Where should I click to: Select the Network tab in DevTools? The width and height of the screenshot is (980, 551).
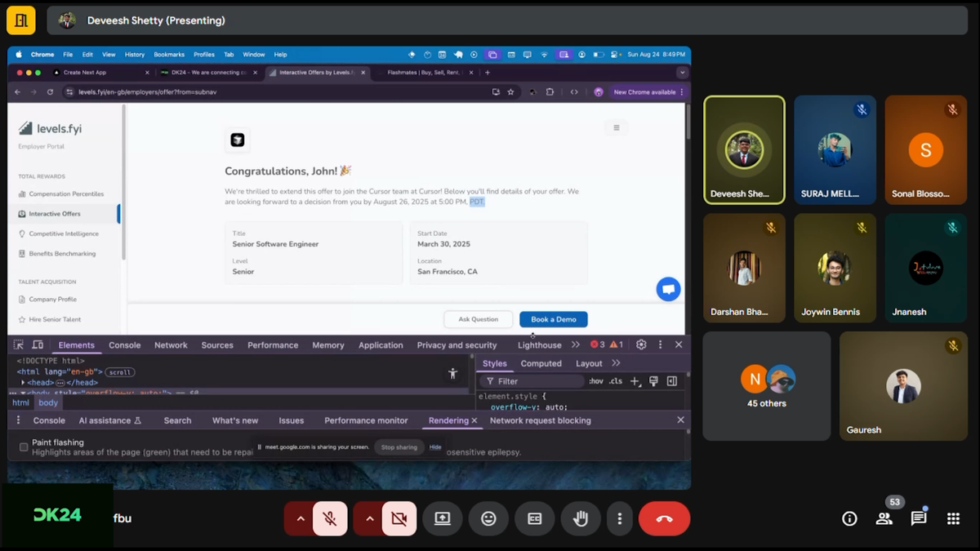pos(171,345)
